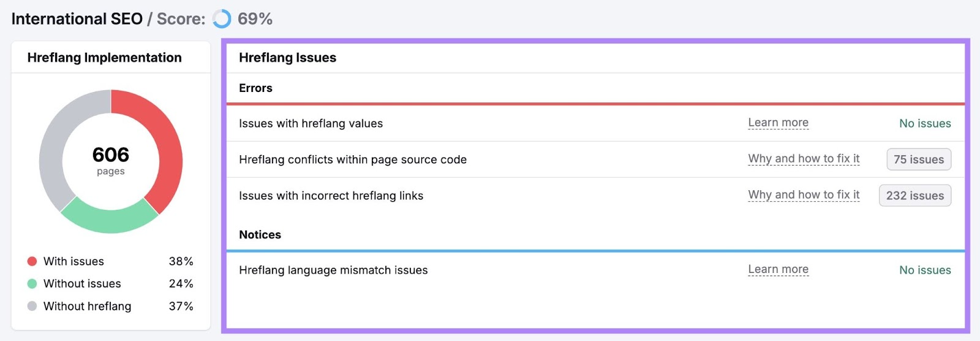Open Learn more for language mismatch issues

(x=778, y=269)
